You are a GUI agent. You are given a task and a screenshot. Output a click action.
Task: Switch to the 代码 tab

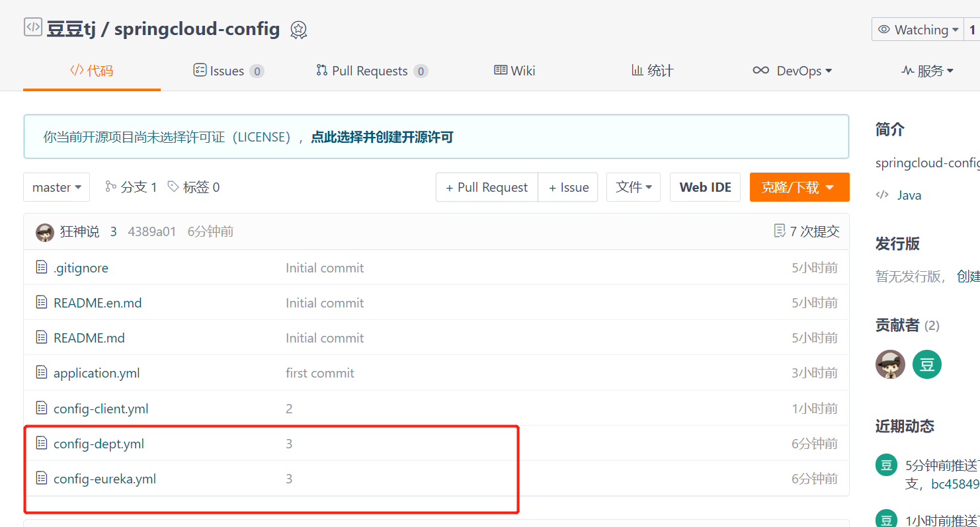click(91, 71)
